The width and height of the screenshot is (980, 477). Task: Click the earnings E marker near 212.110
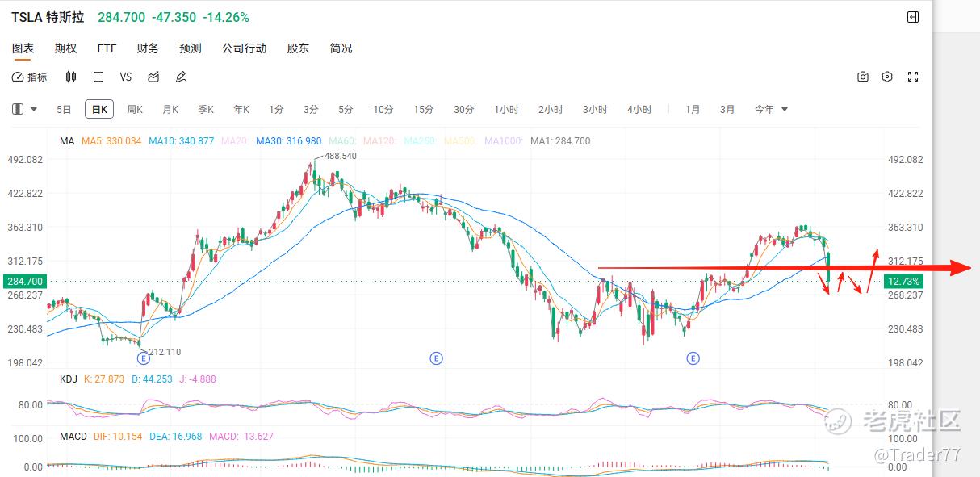point(144,358)
